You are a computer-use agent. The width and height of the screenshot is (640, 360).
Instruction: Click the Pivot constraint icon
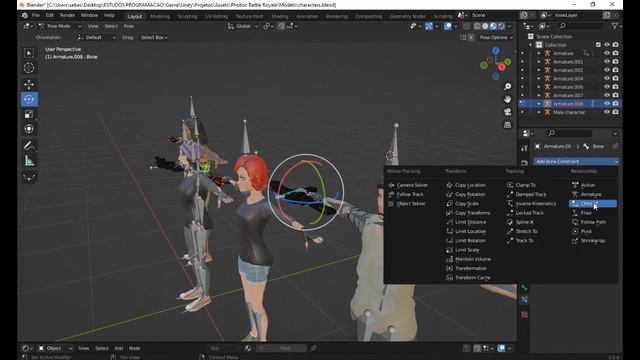tap(575, 231)
